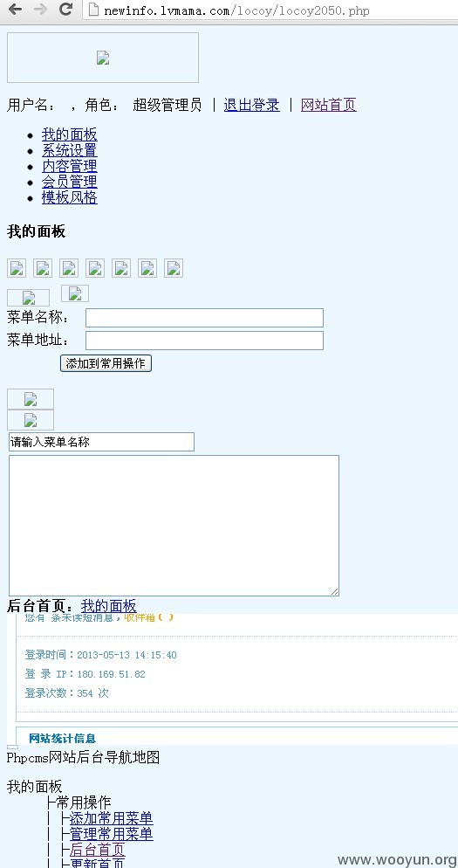Reload the page with refresh icon
Viewport: 458px width, 868px height.
pyautogui.click(x=65, y=10)
